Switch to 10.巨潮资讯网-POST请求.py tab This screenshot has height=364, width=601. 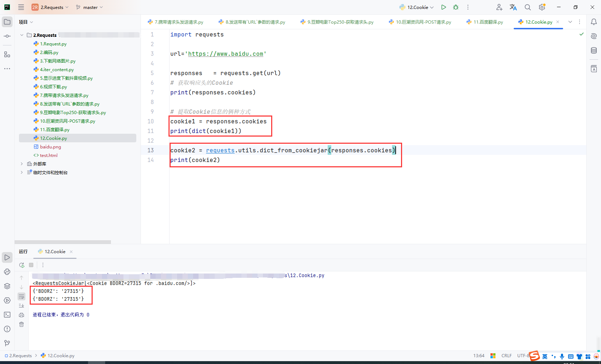pyautogui.click(x=420, y=22)
